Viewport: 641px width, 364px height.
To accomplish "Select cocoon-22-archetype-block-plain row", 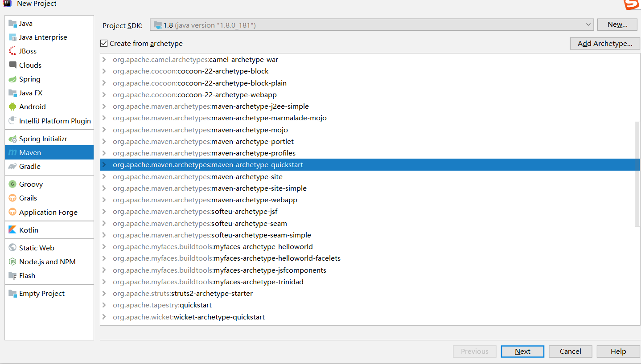I will tap(370, 83).
